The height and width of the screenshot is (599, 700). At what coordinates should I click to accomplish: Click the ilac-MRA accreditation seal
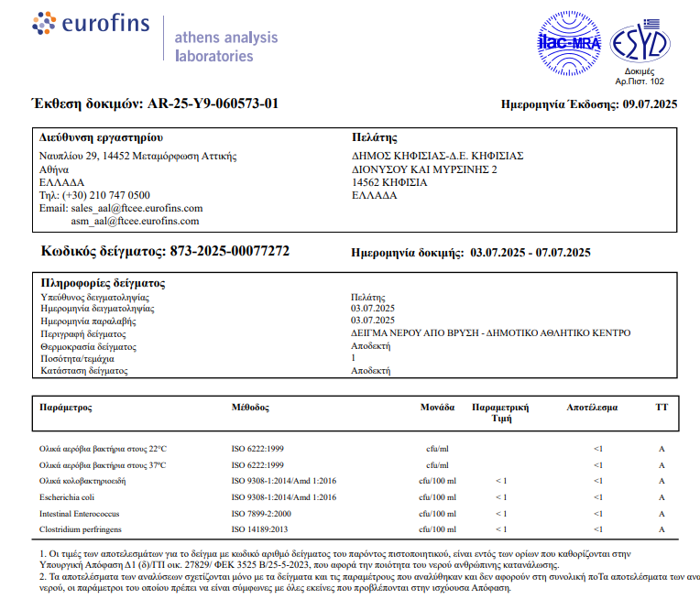564,43
